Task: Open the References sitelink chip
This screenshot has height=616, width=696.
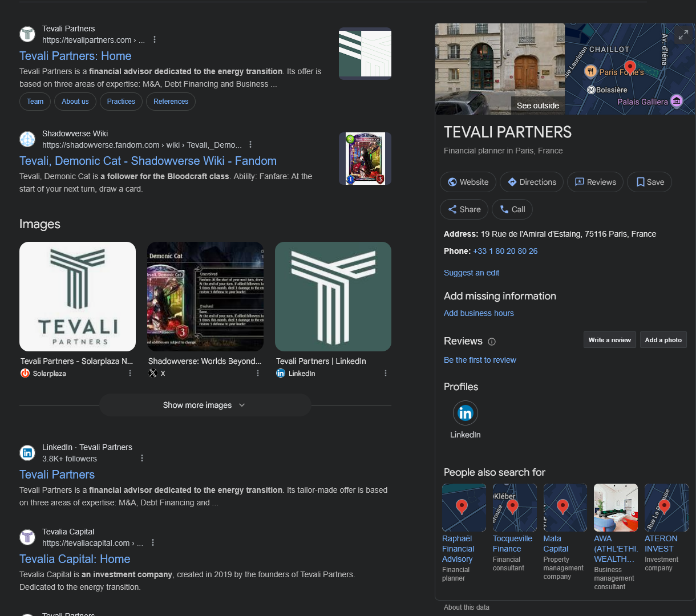Action: [x=171, y=102]
